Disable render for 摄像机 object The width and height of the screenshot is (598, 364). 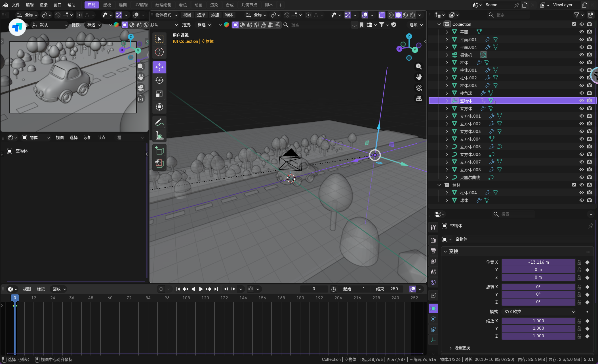point(589,55)
